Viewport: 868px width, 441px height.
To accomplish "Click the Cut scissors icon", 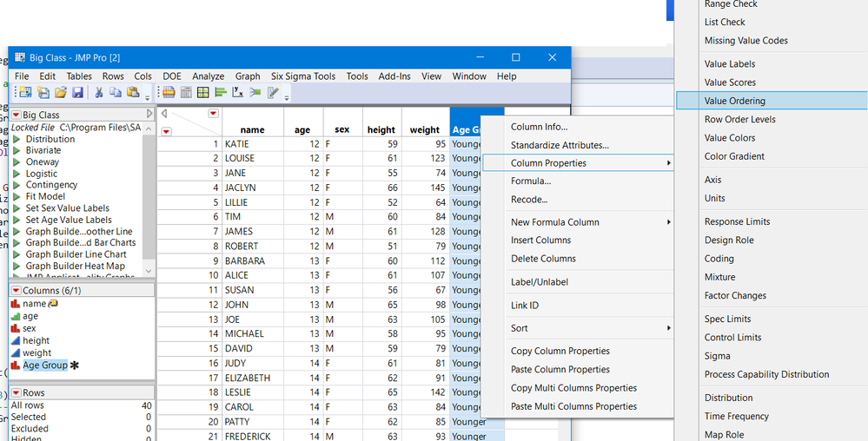I will (100, 93).
